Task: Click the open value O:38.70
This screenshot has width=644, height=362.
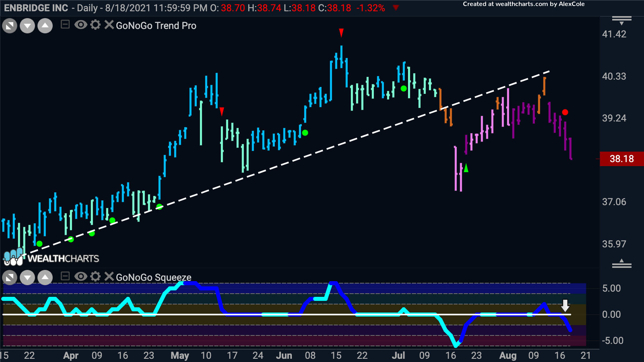Action: point(227,8)
